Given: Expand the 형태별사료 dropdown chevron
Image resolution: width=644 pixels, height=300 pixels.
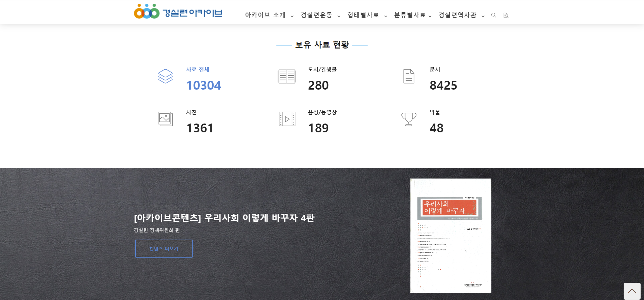Looking at the screenshot, I should tap(385, 16).
